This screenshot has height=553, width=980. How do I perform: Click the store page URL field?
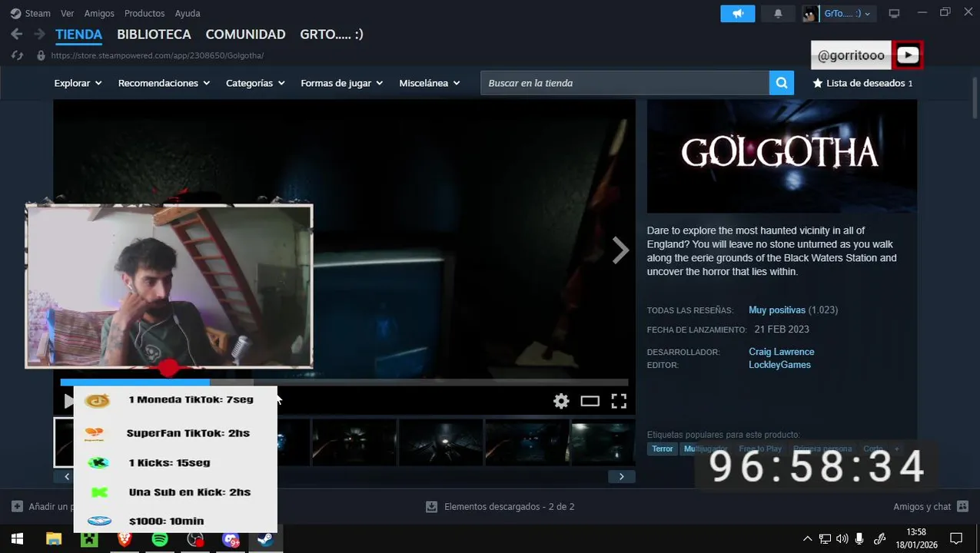[158, 55]
